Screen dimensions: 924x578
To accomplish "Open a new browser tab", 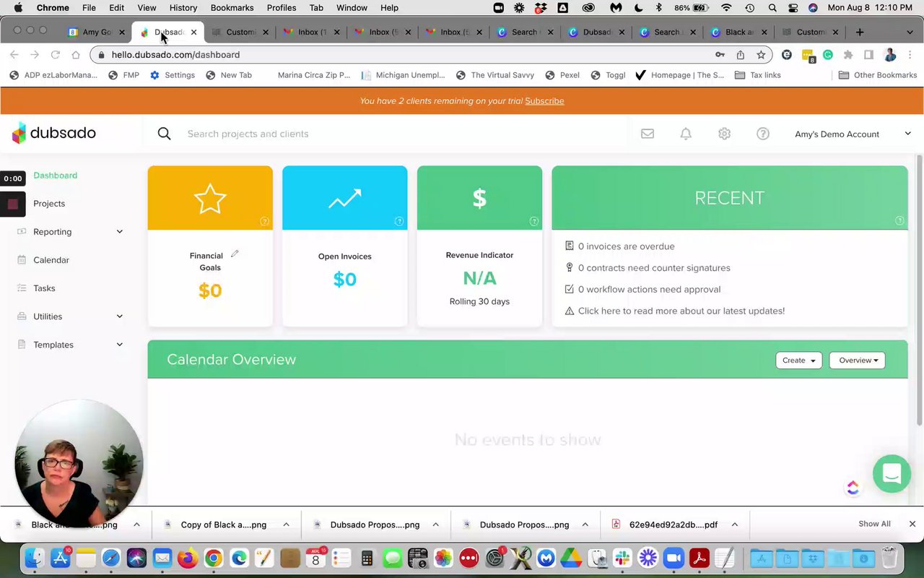I will [859, 33].
